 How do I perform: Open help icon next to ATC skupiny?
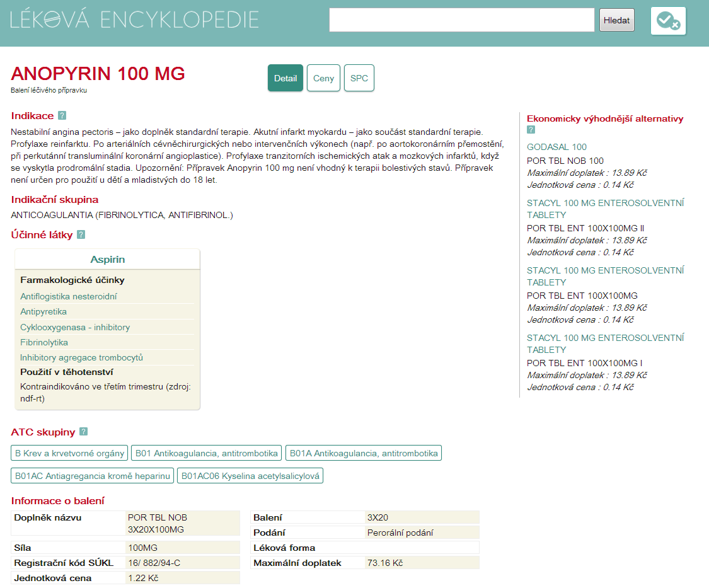click(84, 432)
